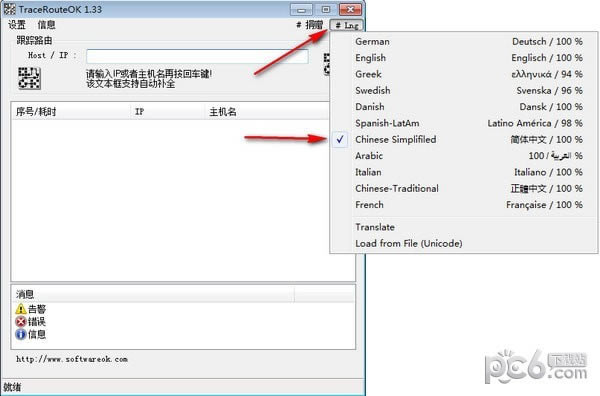
Task: Click the yellow warning icon for 告警
Action: (21, 309)
